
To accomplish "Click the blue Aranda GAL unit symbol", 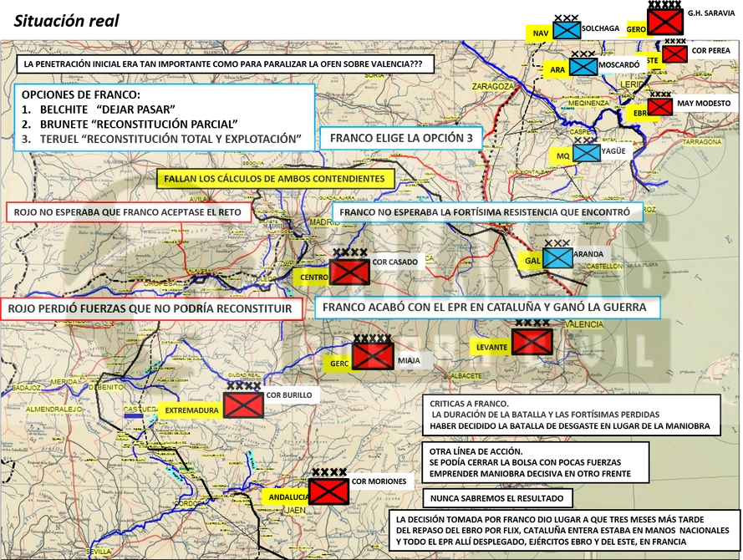I will pos(557,258).
